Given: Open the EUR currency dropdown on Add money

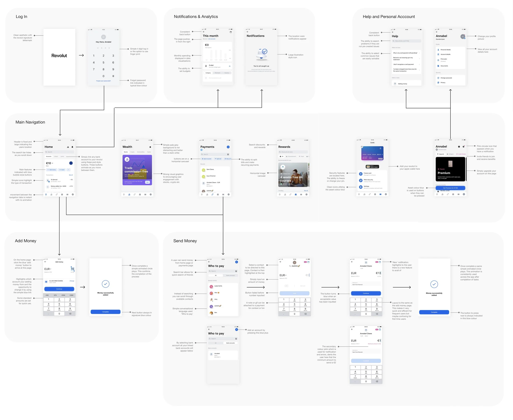Looking at the screenshot, I should tap(48, 269).
